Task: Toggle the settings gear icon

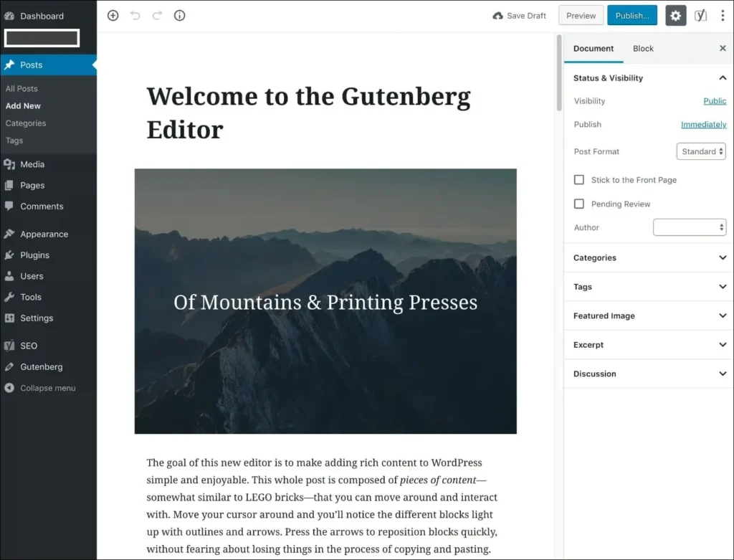Action: point(675,16)
